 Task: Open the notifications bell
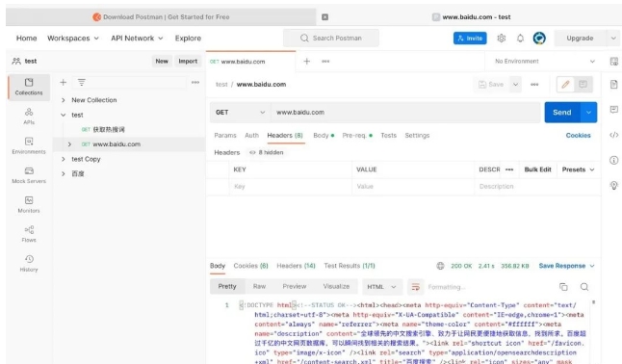coord(520,39)
